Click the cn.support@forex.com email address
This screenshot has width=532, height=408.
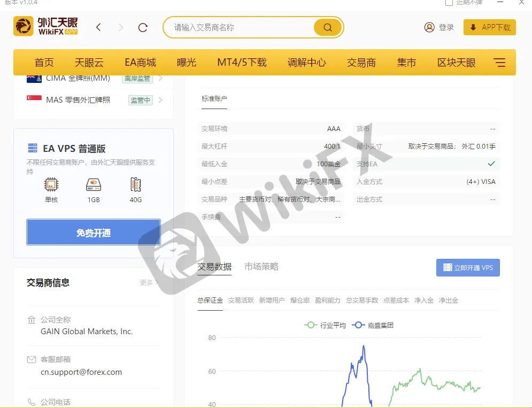point(81,372)
